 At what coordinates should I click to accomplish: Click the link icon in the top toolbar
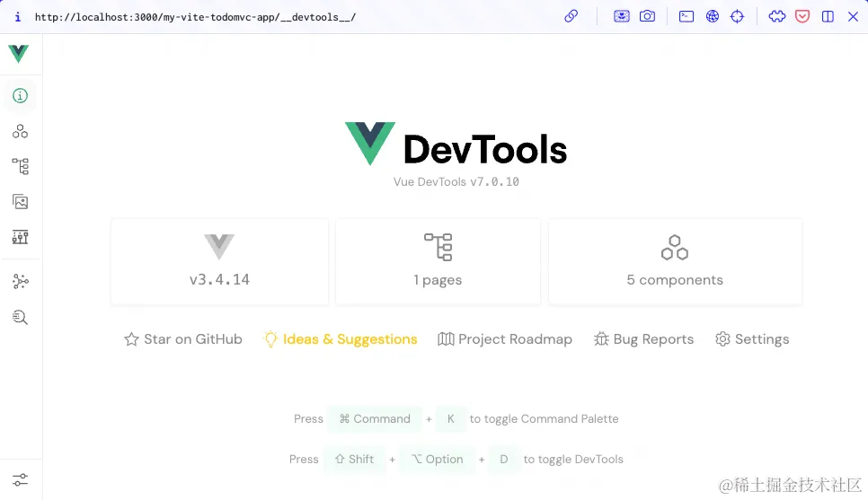(x=571, y=16)
